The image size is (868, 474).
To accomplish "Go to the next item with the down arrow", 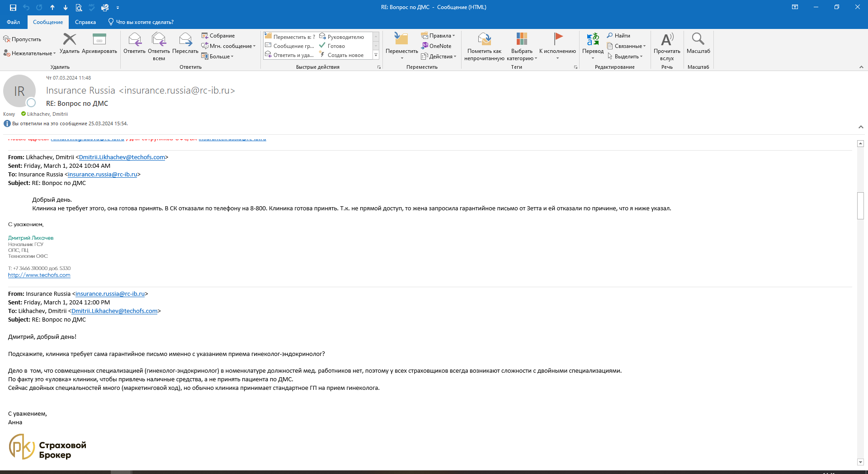I will point(66,7).
